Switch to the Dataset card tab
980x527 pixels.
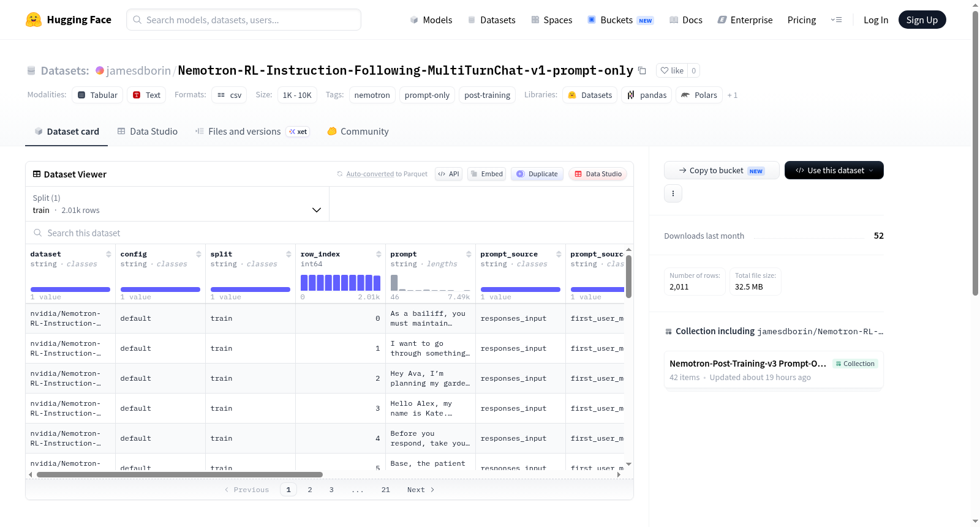(x=66, y=132)
